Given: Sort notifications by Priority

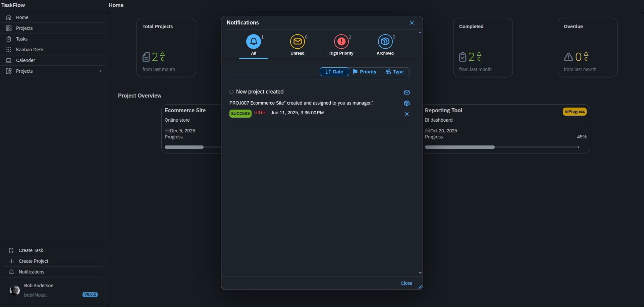Looking at the screenshot, I should (365, 72).
